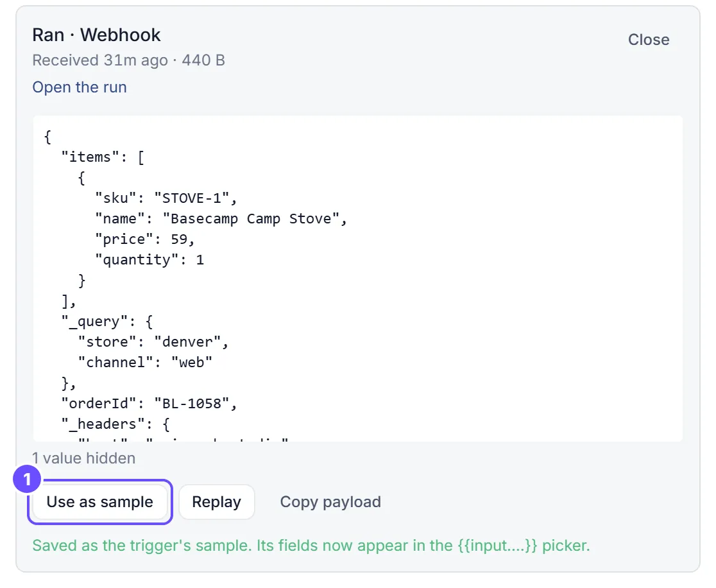Click the "items": [ line

click(103, 157)
